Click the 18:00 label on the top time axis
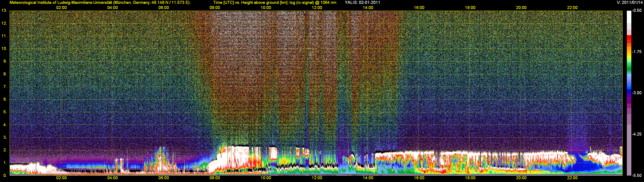 470,8
